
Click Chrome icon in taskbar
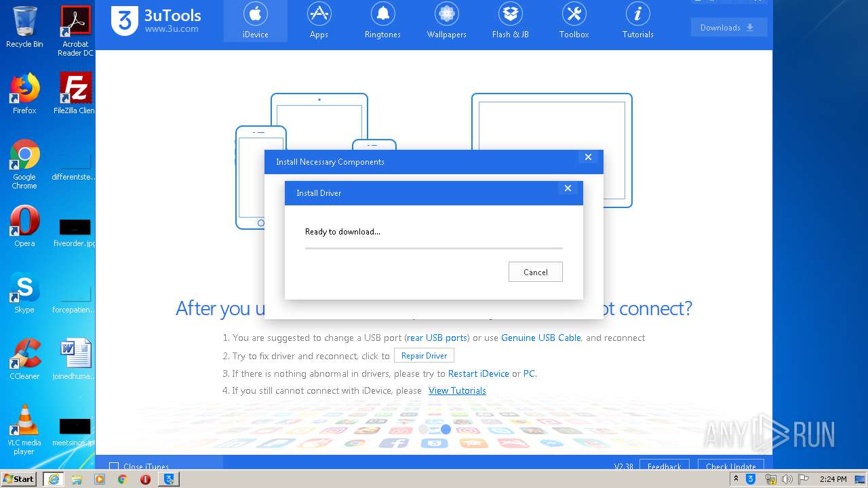(123, 479)
